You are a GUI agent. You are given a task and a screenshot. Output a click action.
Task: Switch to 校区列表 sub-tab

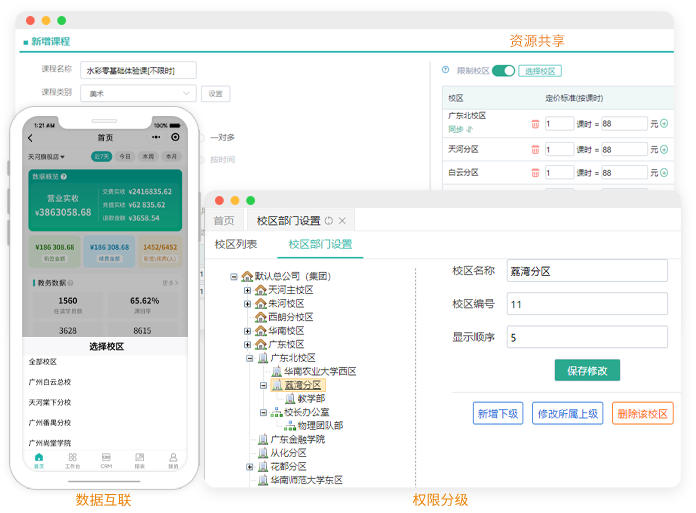tap(236, 244)
